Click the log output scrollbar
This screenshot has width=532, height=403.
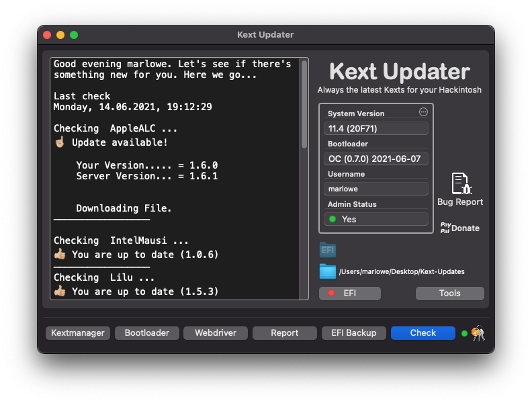click(304, 105)
